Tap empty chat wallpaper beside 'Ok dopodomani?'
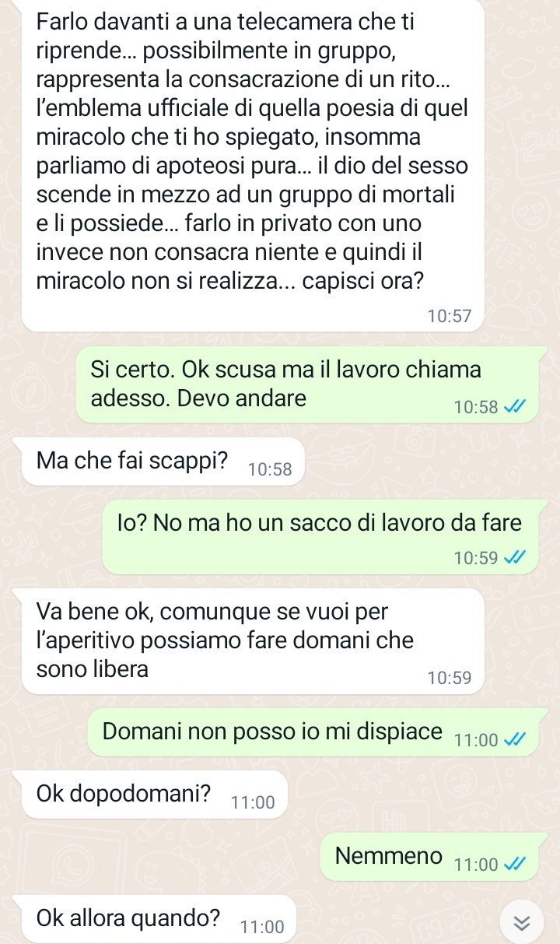 pyautogui.click(x=420, y=795)
